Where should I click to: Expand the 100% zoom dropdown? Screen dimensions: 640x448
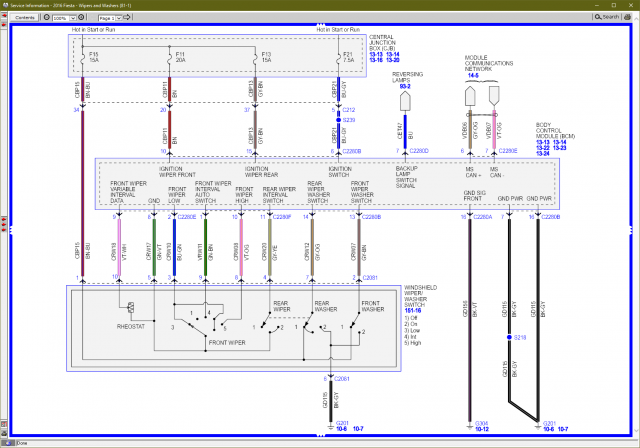click(x=73, y=18)
